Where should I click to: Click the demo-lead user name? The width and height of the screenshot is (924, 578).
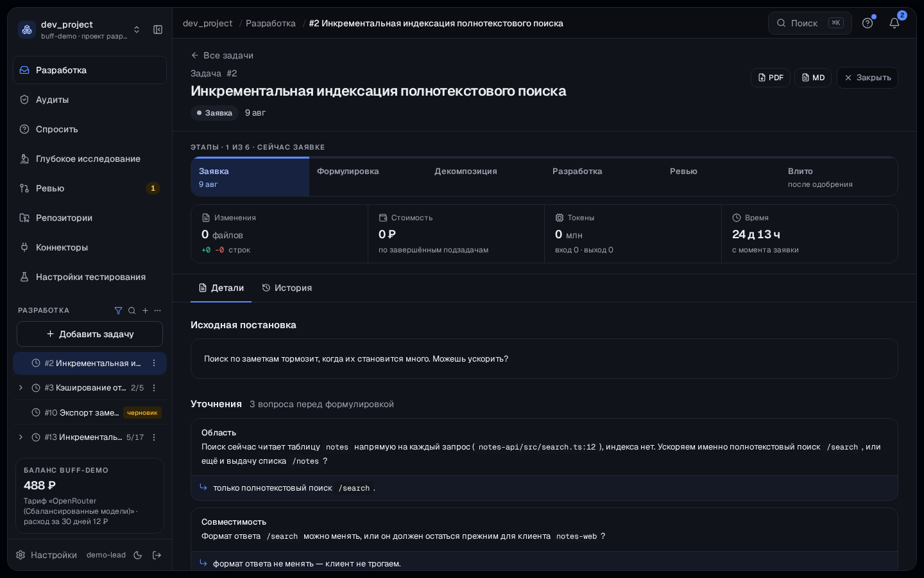(x=106, y=555)
